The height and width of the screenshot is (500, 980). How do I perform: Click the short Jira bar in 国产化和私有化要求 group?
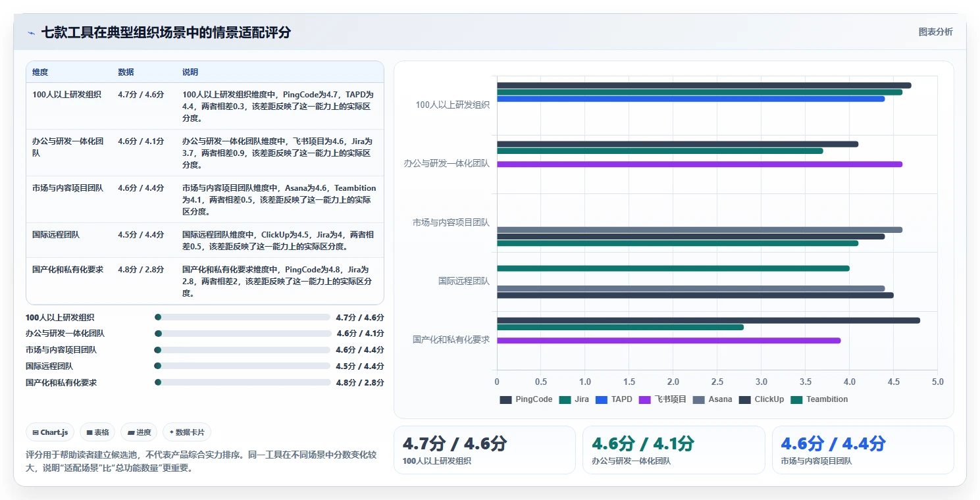point(620,327)
